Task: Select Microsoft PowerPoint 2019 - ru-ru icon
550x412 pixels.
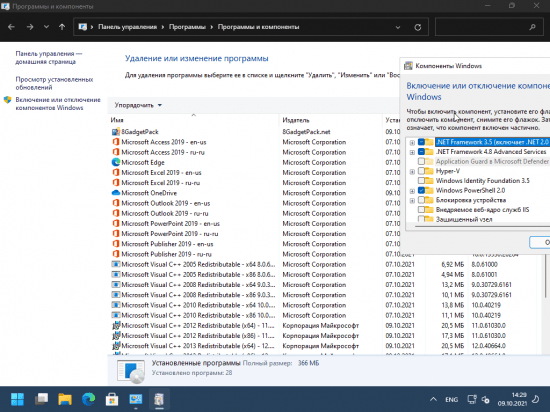Action: point(116,234)
